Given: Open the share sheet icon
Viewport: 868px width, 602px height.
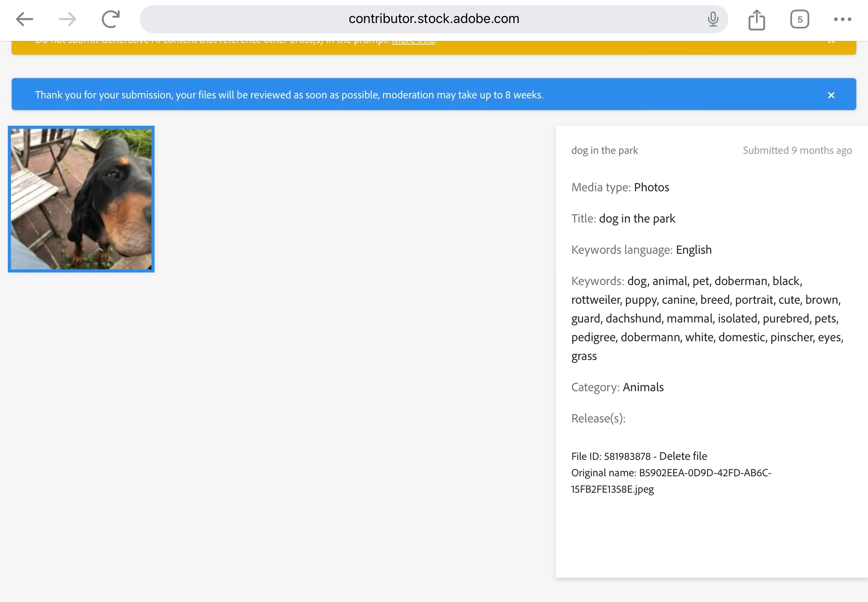Looking at the screenshot, I should tap(756, 20).
